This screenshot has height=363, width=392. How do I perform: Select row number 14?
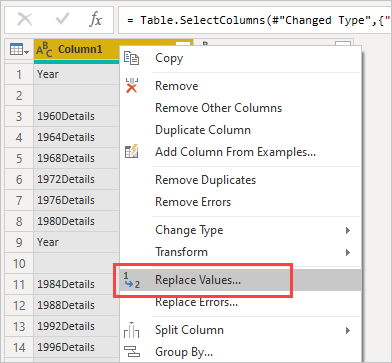click(19, 347)
